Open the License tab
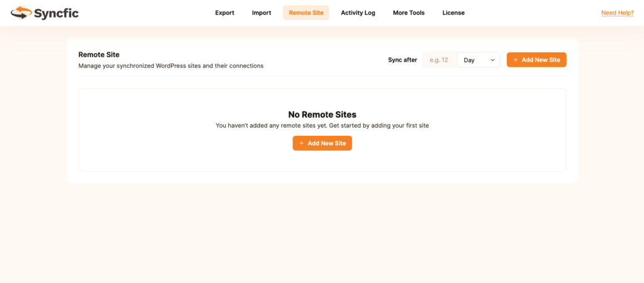The width and height of the screenshot is (644, 283). [x=453, y=13]
